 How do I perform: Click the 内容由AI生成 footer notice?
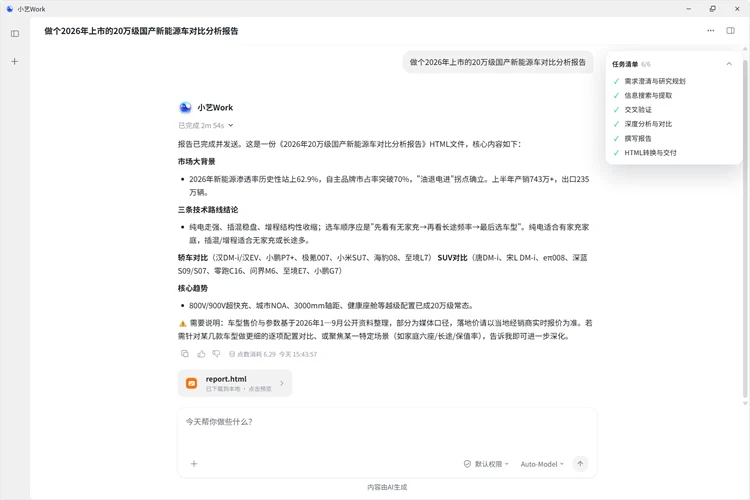387,487
